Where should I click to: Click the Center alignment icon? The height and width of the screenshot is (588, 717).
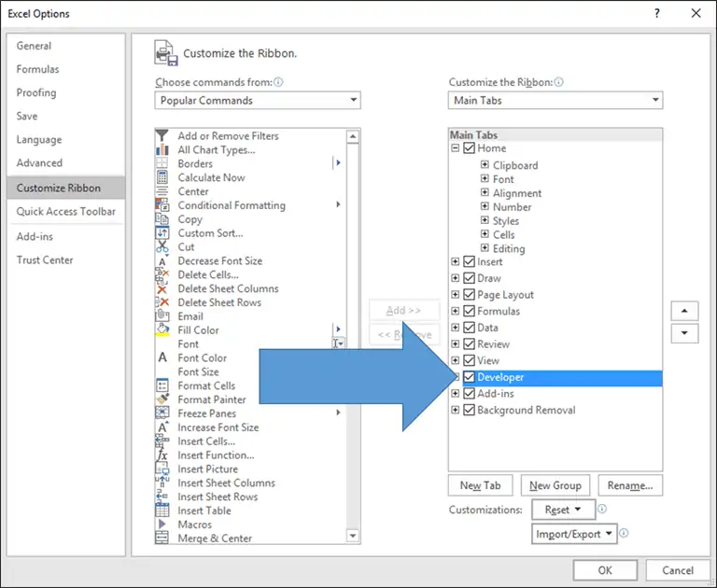coord(162,191)
